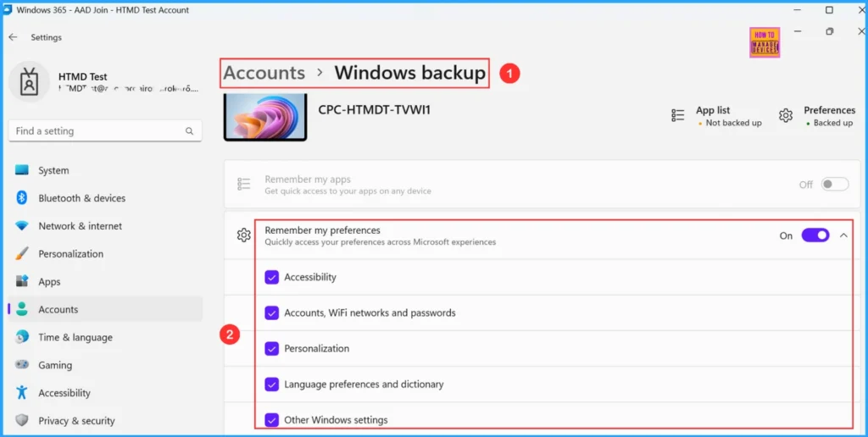The width and height of the screenshot is (868, 437).
Task: Click the CPC-HTMDT-TVWI1 device name
Action: (x=374, y=109)
